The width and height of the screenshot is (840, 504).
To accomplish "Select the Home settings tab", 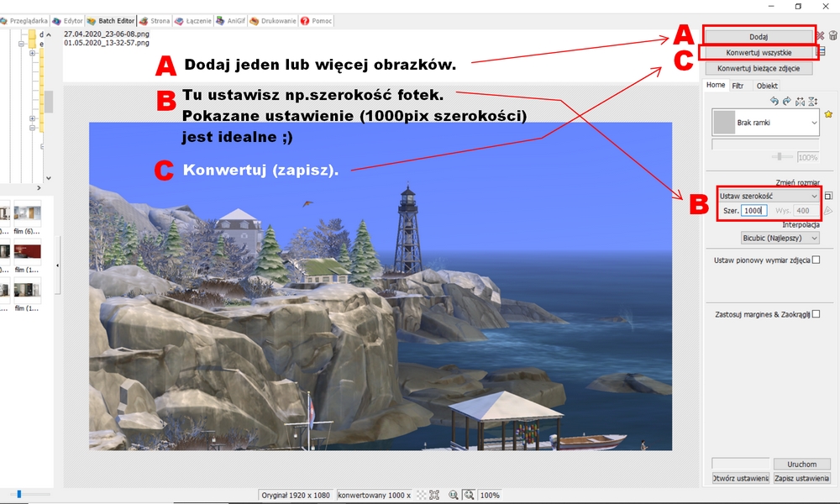I will pyautogui.click(x=715, y=85).
